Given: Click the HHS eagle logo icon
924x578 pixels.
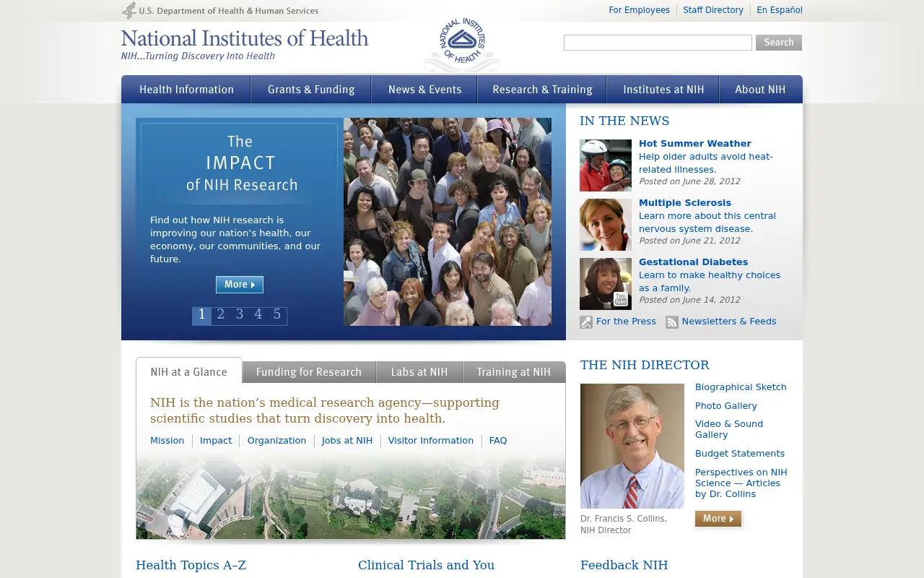Looking at the screenshot, I should point(128,11).
